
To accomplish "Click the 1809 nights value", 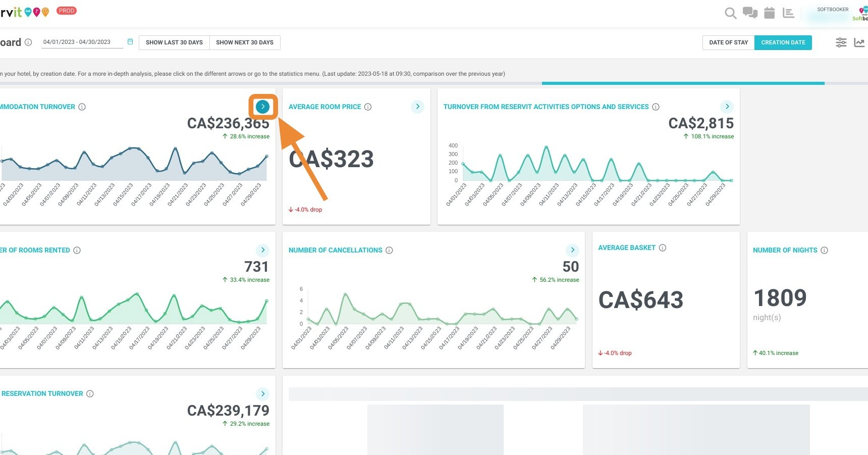I will coord(780,298).
